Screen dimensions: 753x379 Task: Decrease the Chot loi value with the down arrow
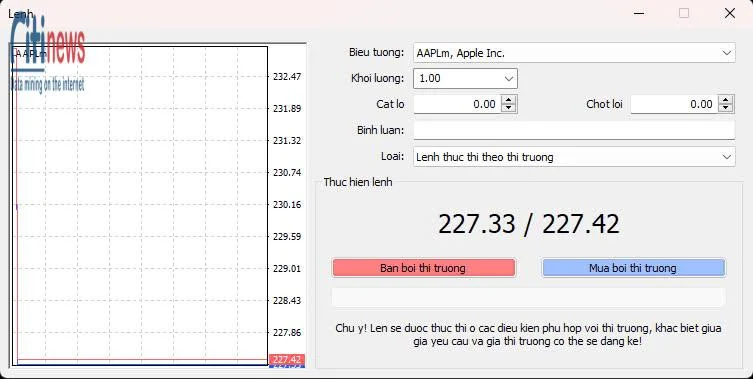pos(726,108)
